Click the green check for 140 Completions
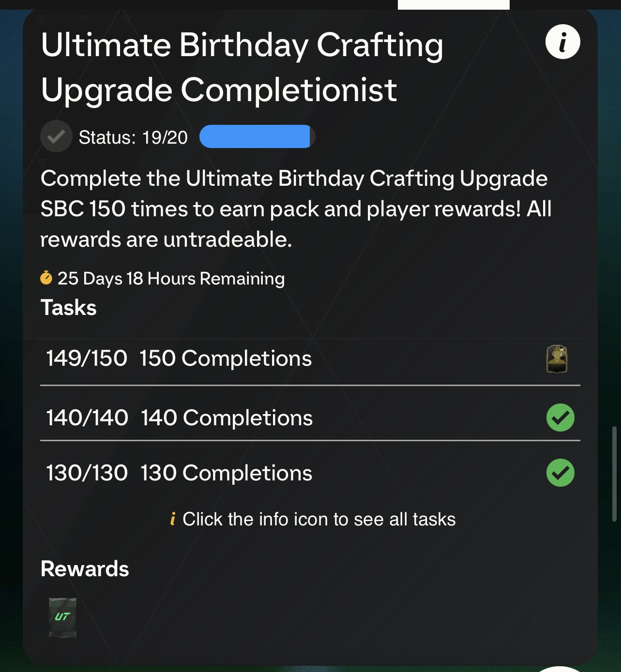Screen dimensions: 621x672 (560, 418)
